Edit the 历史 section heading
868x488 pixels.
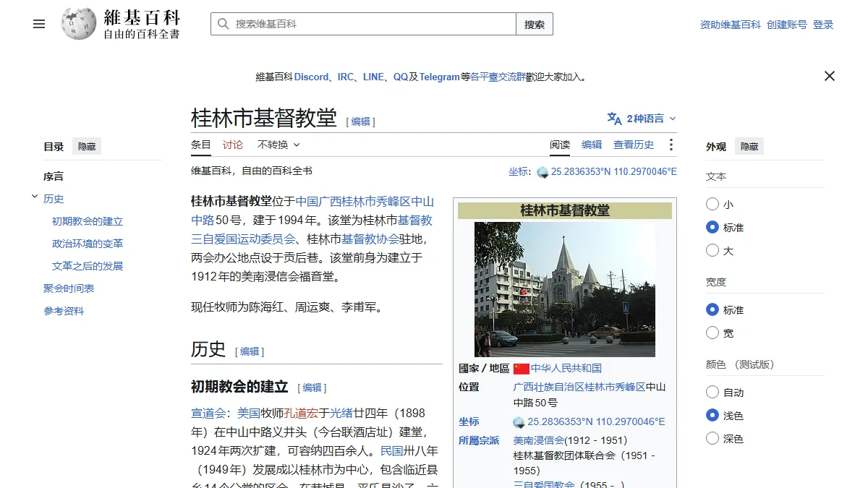tap(250, 351)
